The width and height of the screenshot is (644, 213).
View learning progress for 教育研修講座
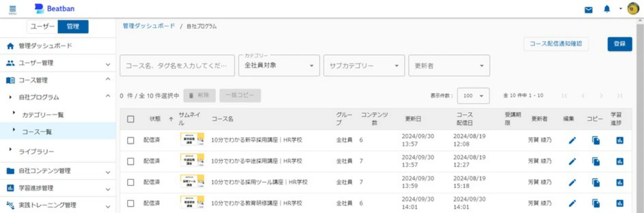pos(620,203)
